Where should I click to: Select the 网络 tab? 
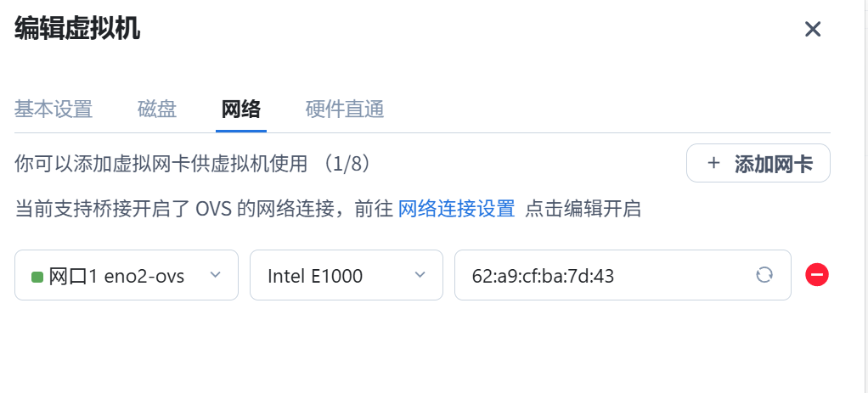[x=241, y=109]
